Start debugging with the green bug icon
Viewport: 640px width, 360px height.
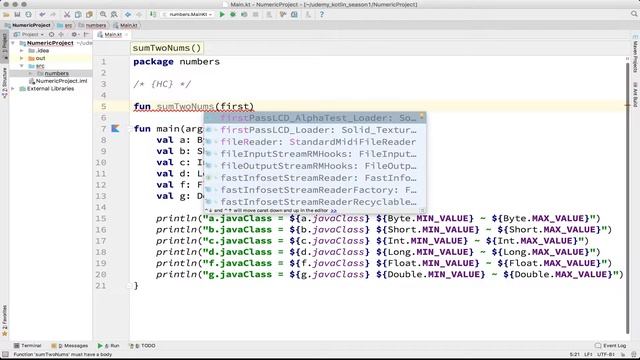point(233,14)
